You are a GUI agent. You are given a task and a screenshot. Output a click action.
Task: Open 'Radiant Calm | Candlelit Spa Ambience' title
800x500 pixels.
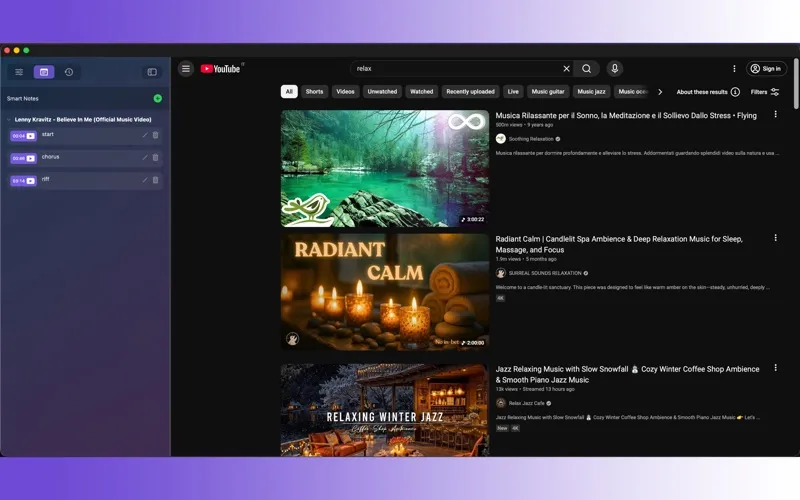[619, 244]
